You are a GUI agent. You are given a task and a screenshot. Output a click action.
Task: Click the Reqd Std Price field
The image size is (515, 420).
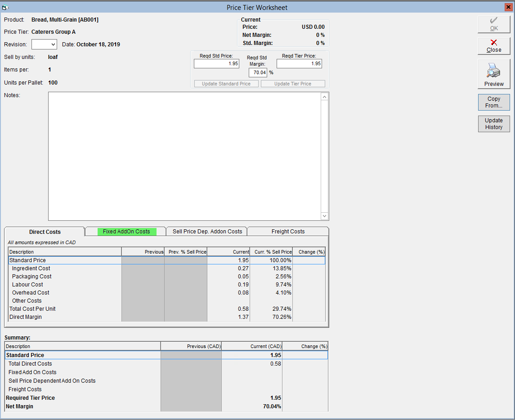[216, 64]
